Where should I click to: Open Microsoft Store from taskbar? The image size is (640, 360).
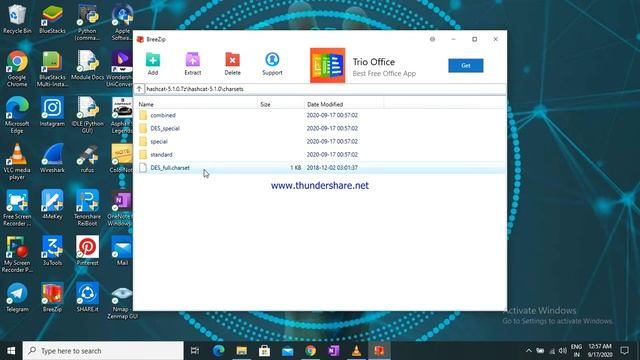tap(264, 351)
